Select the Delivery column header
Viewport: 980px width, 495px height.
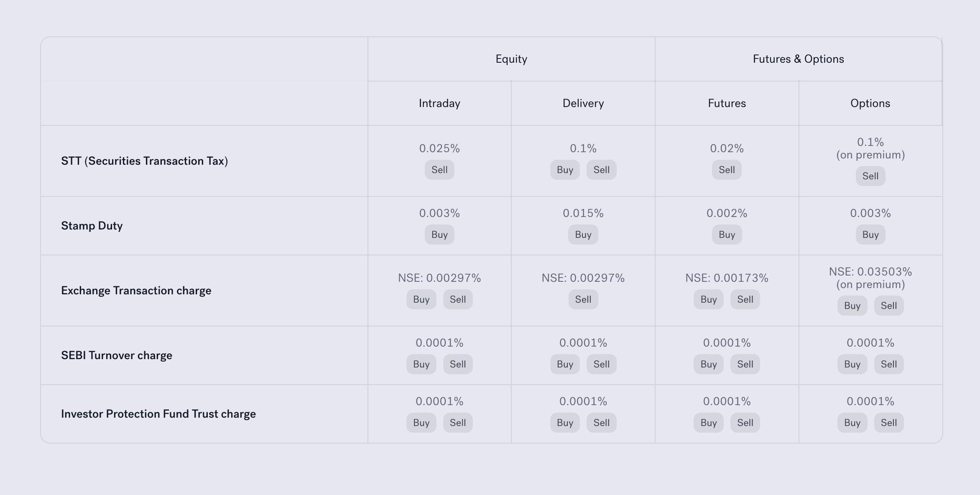(583, 103)
